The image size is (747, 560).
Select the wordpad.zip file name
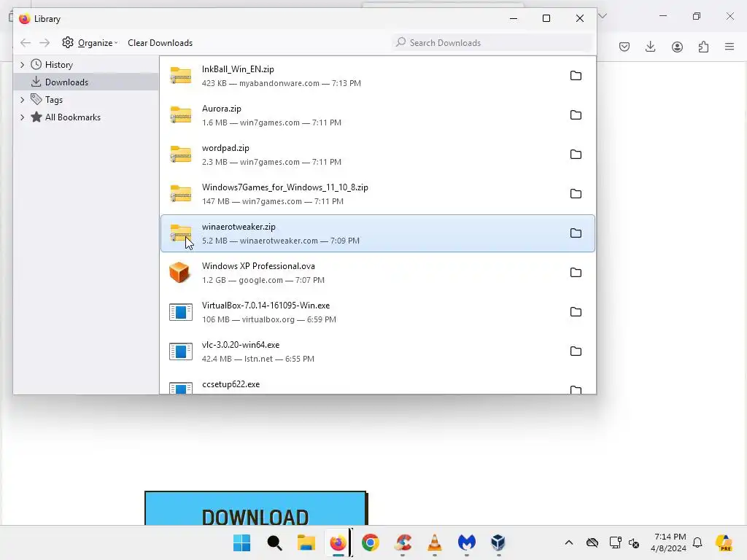coord(225,148)
